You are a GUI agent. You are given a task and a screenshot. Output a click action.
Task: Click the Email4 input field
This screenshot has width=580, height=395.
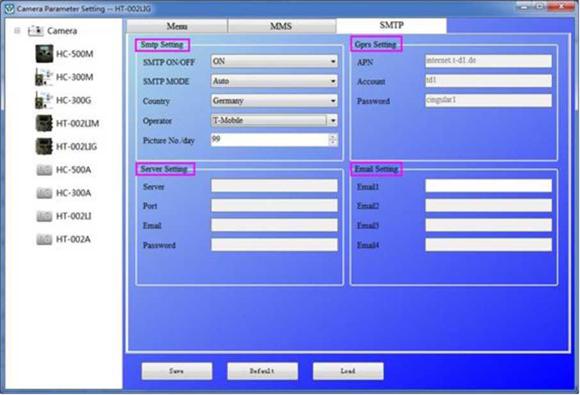[488, 245]
